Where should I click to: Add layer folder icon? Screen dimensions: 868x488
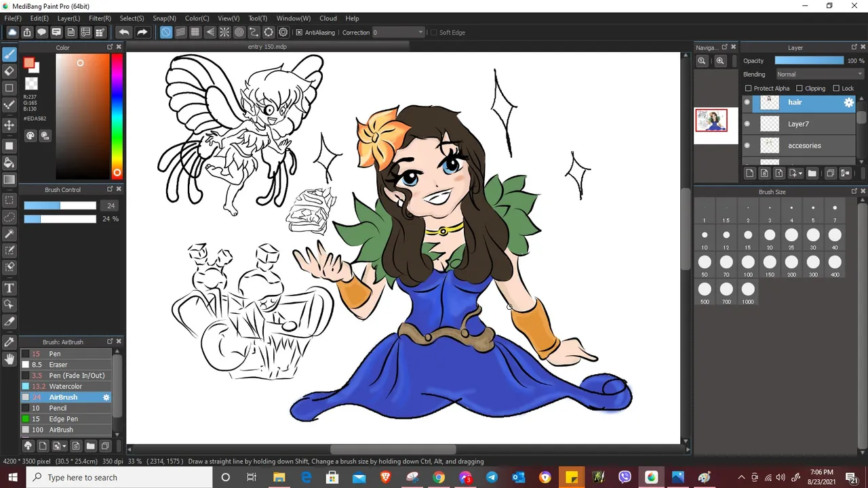coord(812,174)
